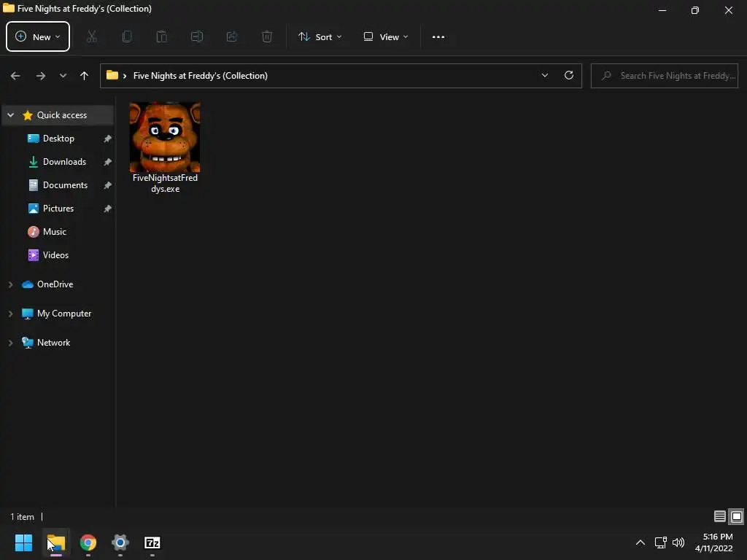Click the FiveNightsatFreddys.exe file name label
Viewport: 747px width, 560px height.
pos(165,183)
